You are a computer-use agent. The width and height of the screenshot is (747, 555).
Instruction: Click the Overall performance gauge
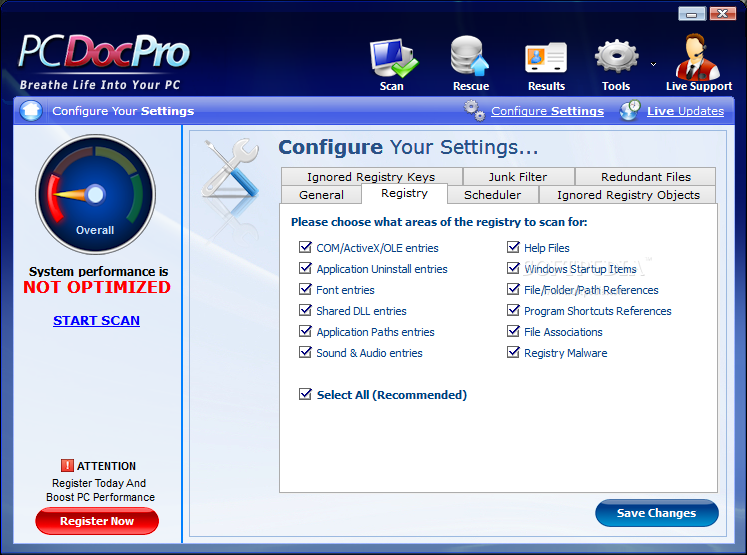[95, 194]
